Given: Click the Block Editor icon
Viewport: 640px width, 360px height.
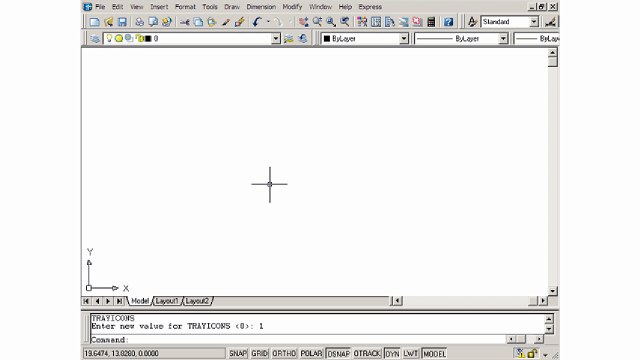Looking at the screenshot, I should [x=239, y=22].
